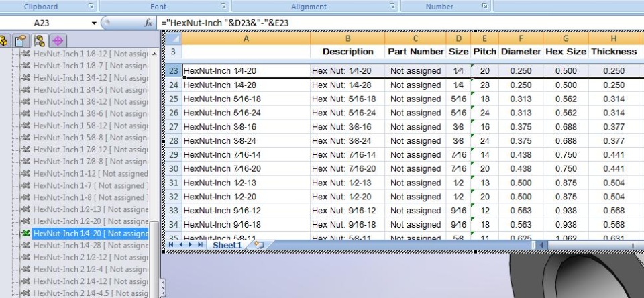Screen dimensions: 644x298
Task: Click the Thickness header cell
Action: tap(614, 52)
